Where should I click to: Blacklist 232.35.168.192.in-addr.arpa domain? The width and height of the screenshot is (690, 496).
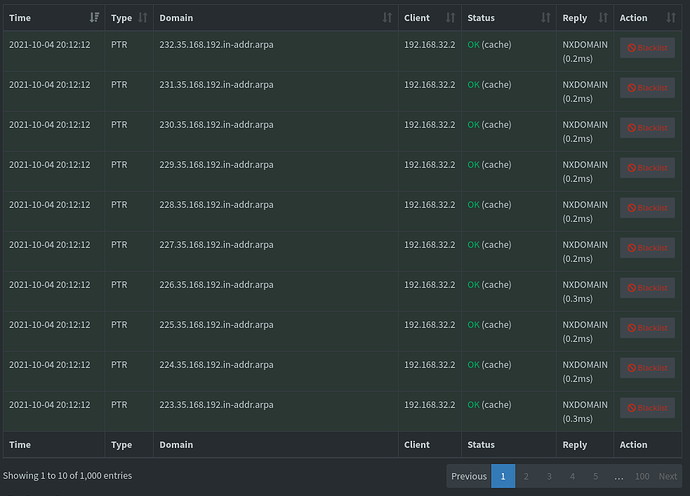coord(647,48)
